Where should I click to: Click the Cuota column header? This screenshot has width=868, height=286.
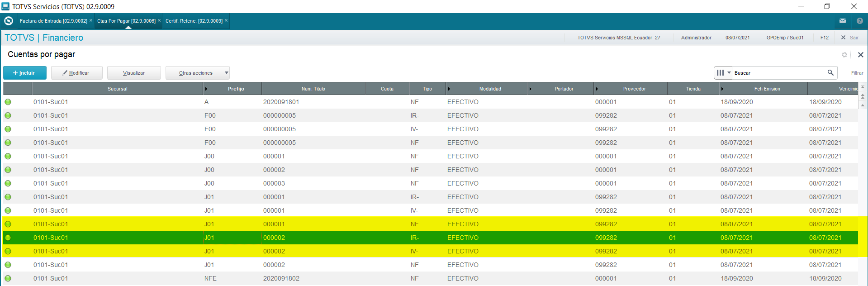387,89
